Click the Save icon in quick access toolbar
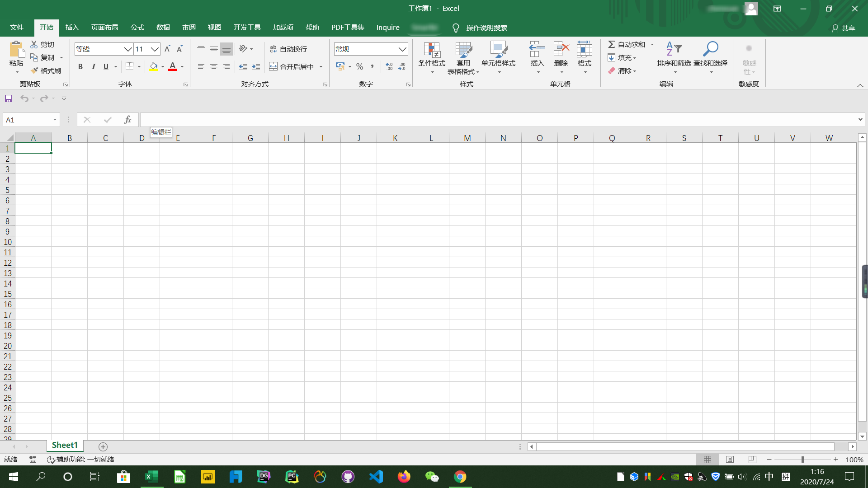868x488 pixels. click(9, 99)
